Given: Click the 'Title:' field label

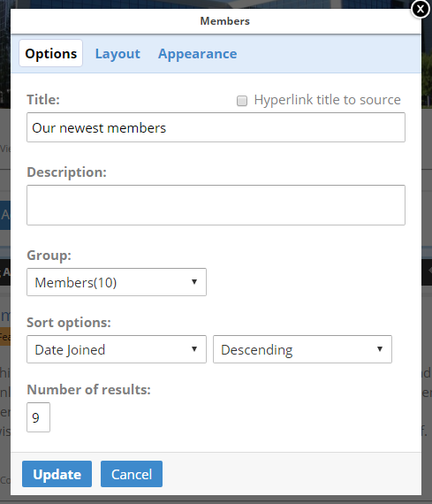Looking at the screenshot, I should 43,100.
